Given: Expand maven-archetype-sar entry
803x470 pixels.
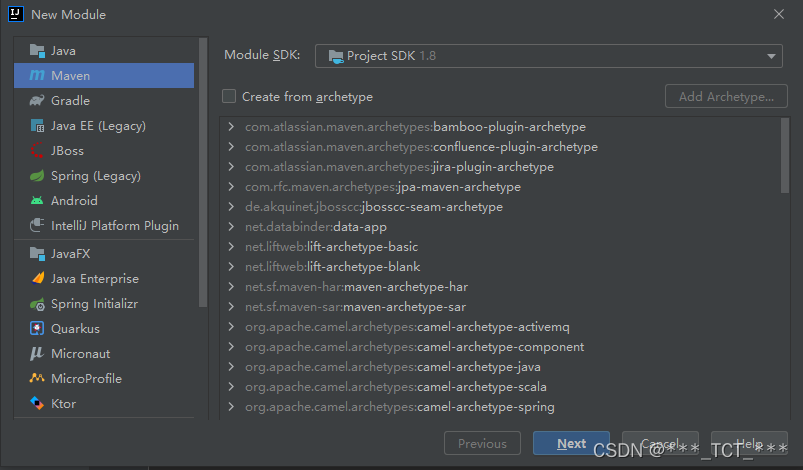Looking at the screenshot, I should [231, 306].
